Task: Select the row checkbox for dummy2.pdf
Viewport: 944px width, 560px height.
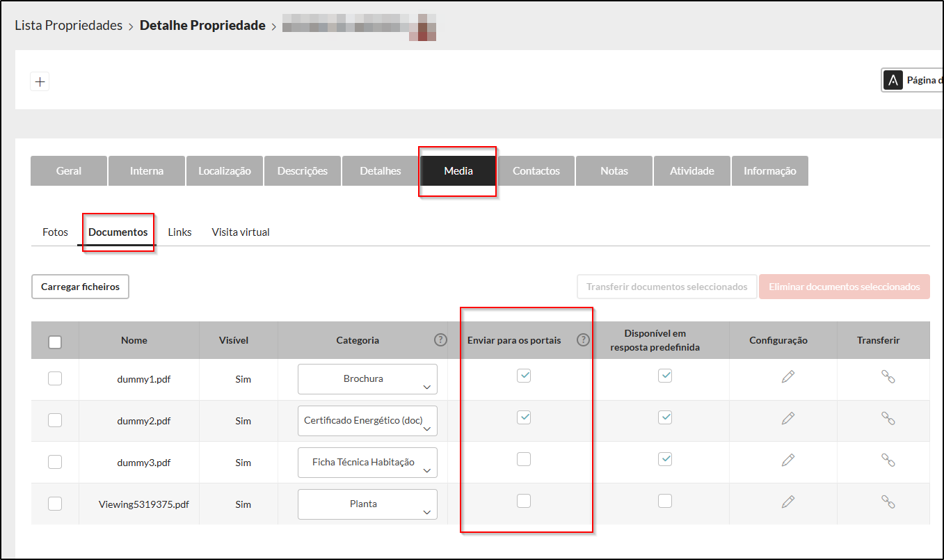Action: (55, 420)
